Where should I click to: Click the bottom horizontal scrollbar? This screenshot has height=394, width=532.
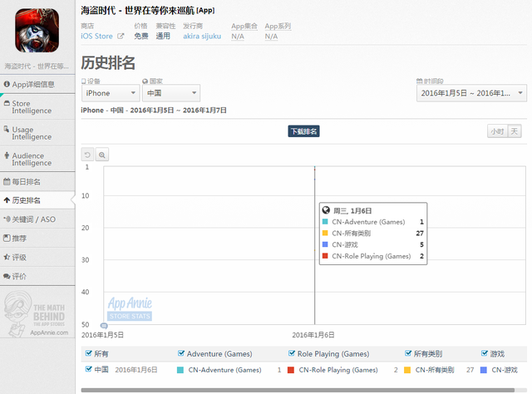(298, 391)
